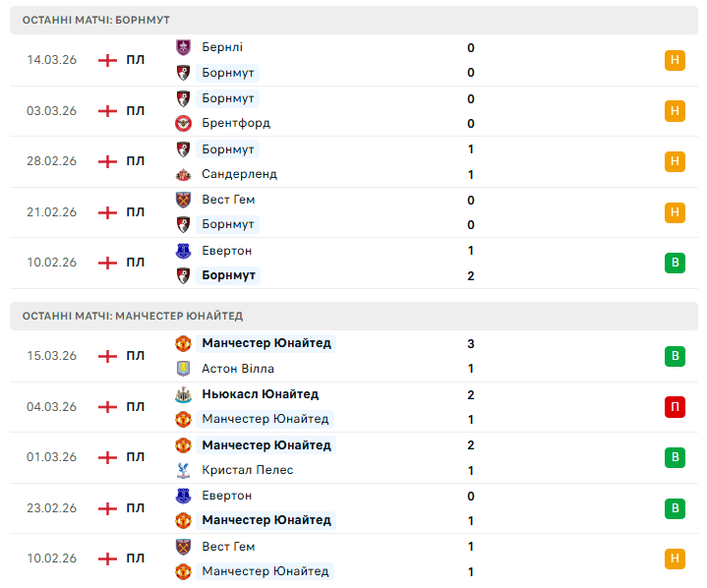Open the Сандерленд team link

coord(239,174)
